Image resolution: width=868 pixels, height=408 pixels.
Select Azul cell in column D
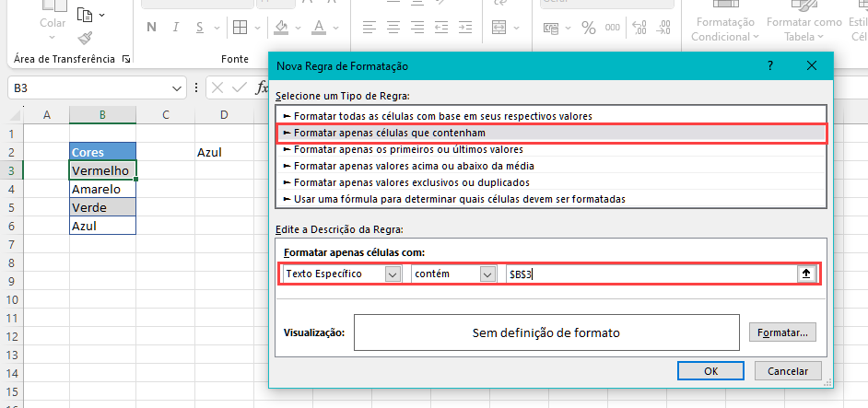click(224, 152)
